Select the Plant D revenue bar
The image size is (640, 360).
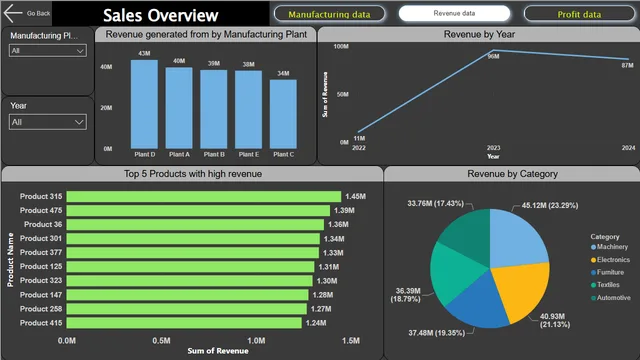144,104
